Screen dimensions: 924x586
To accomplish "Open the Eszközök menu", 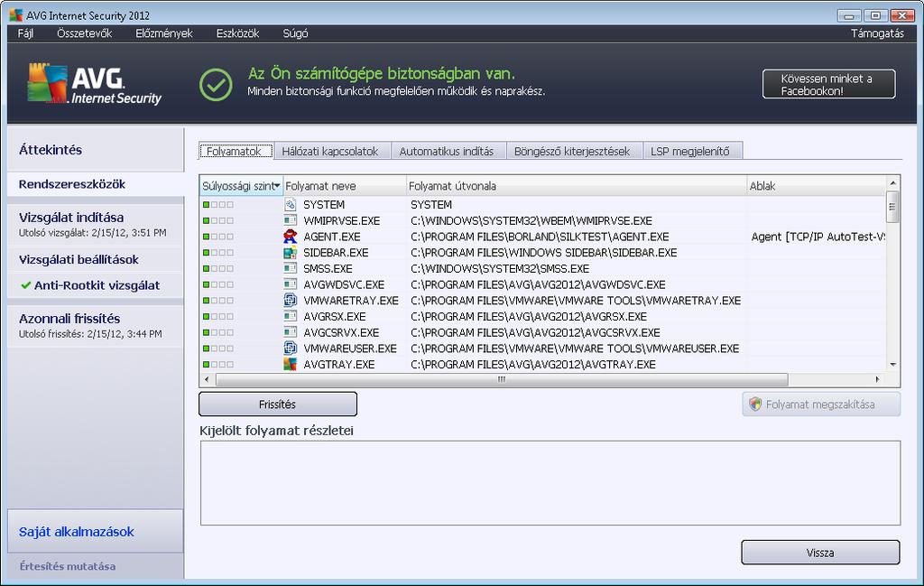I will click(237, 33).
